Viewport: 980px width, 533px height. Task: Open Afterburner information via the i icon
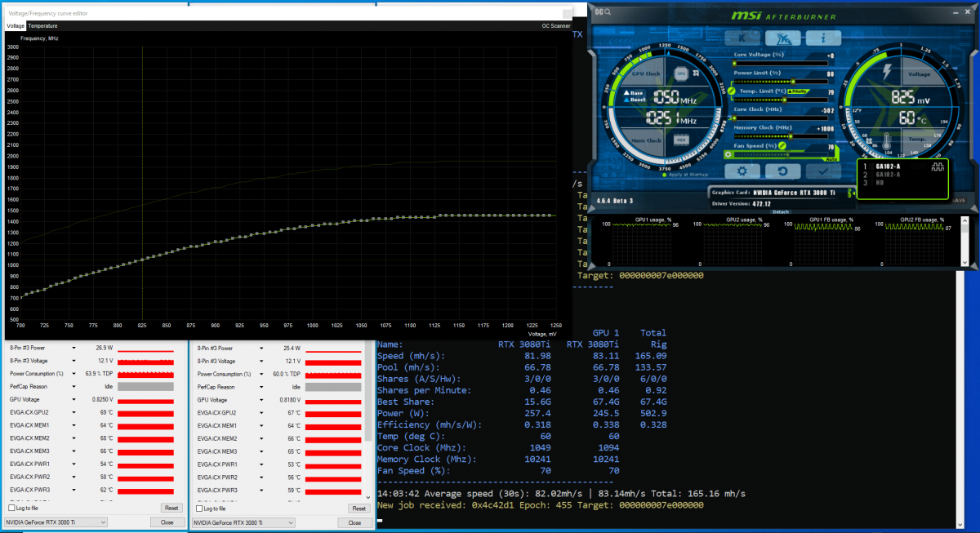click(x=824, y=37)
